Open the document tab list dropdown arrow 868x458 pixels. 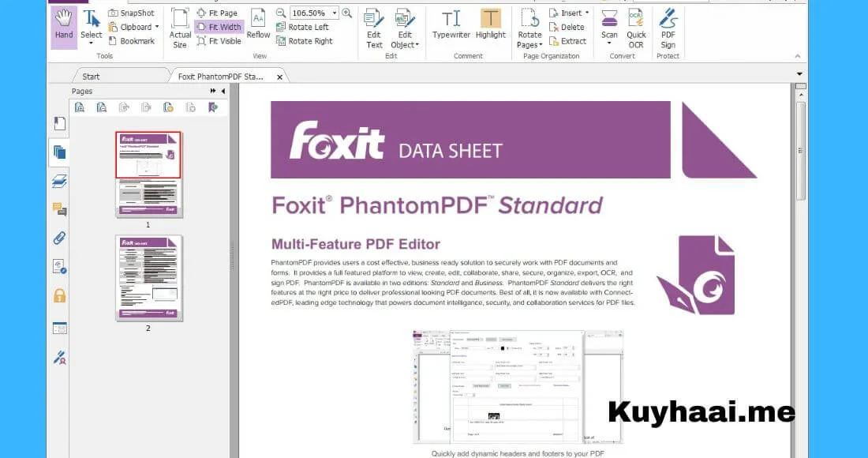click(x=799, y=73)
